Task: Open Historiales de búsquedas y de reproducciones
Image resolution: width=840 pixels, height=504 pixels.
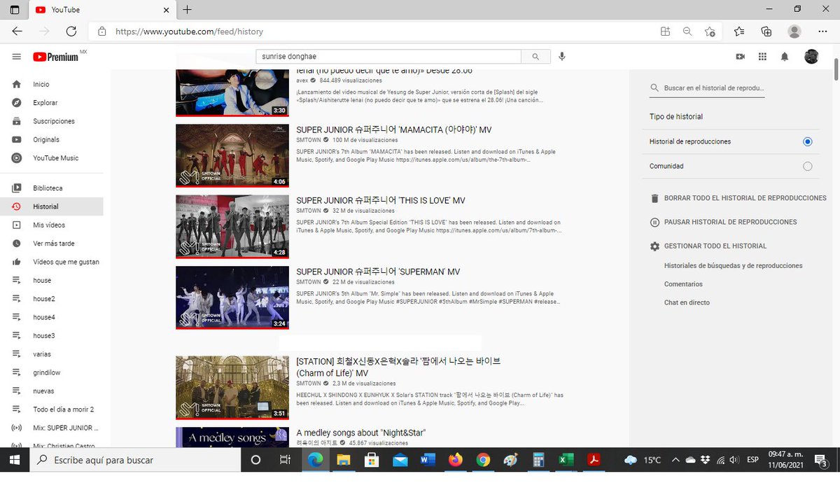Action: [733, 266]
